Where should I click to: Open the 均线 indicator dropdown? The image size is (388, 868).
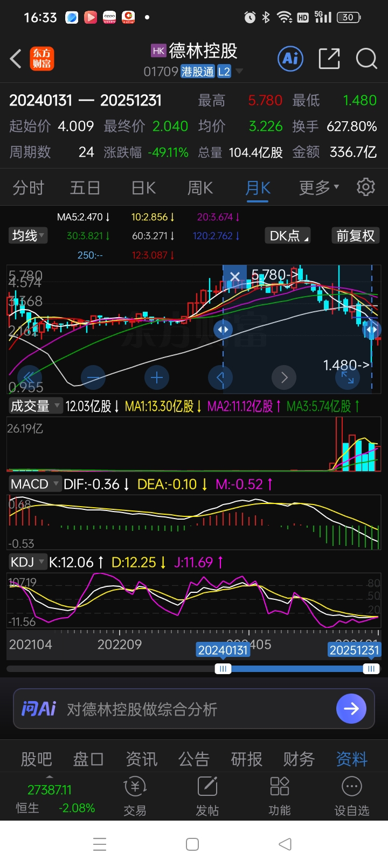click(29, 235)
